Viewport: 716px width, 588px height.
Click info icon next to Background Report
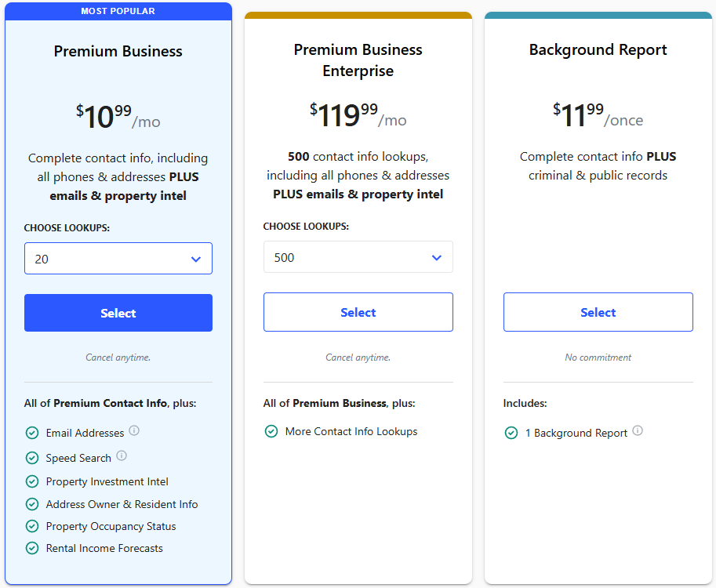(638, 430)
